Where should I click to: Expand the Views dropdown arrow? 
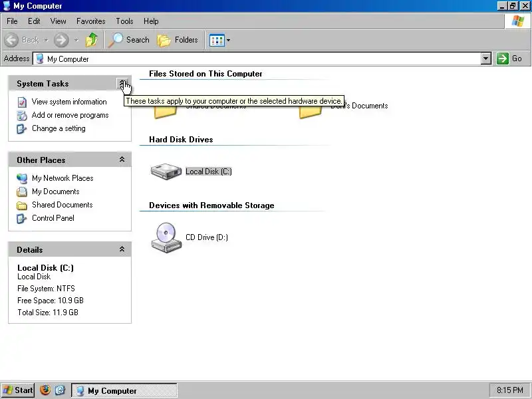click(228, 40)
